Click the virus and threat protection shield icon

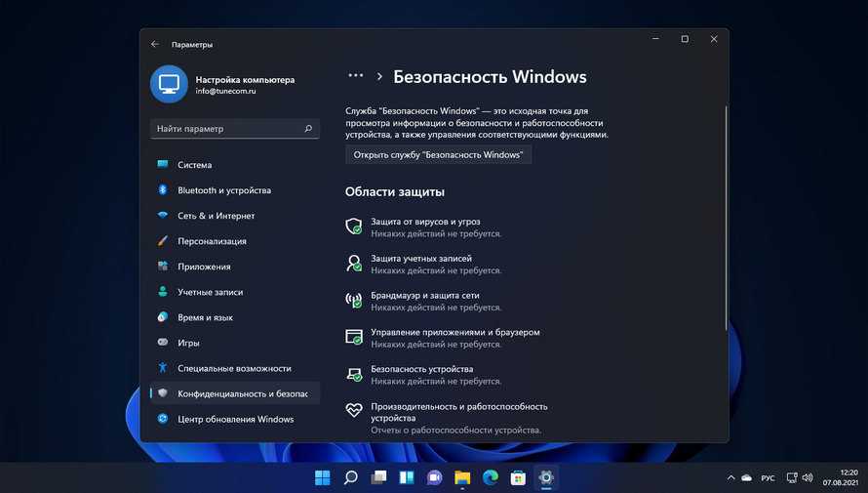(x=354, y=226)
